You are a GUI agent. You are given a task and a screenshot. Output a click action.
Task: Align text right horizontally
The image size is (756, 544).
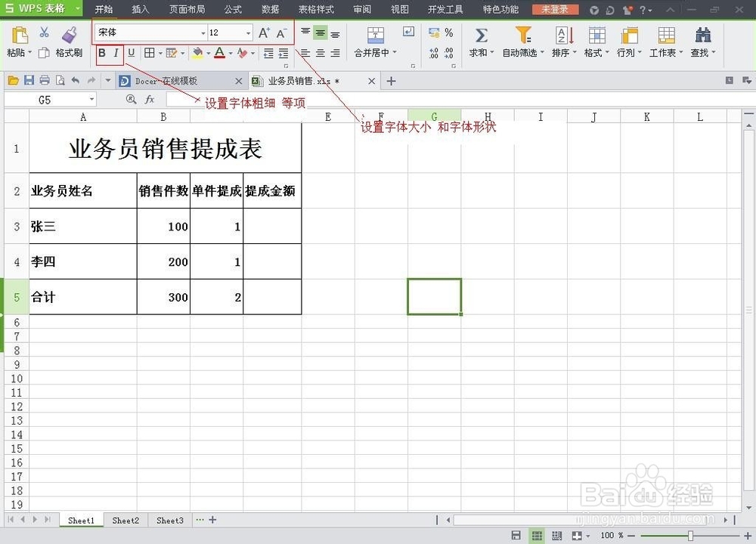tap(335, 53)
